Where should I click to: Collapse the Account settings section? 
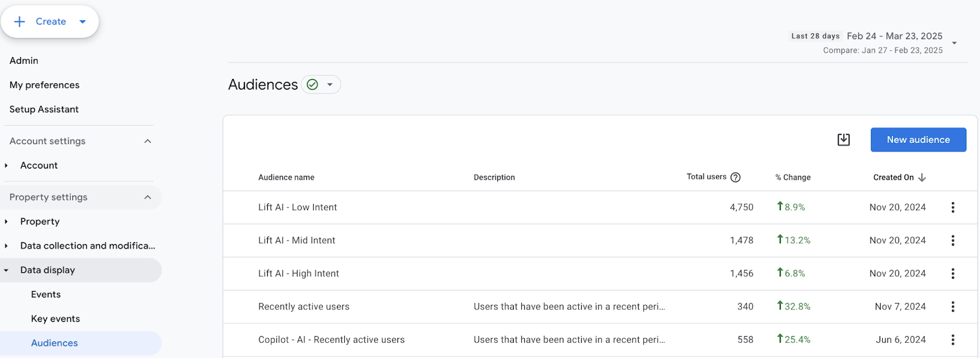(x=148, y=141)
